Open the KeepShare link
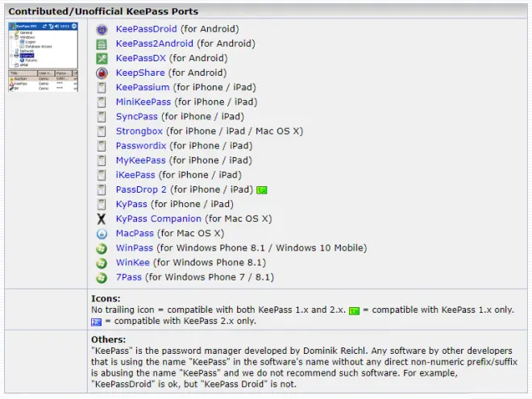 (140, 73)
